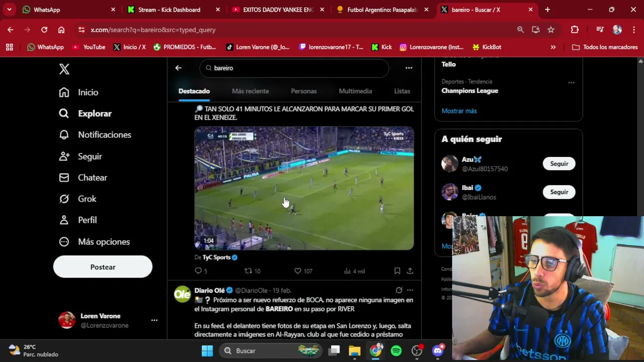The image size is (644, 362).
Task: View analytics showing 4 mil views
Action: coord(354,271)
